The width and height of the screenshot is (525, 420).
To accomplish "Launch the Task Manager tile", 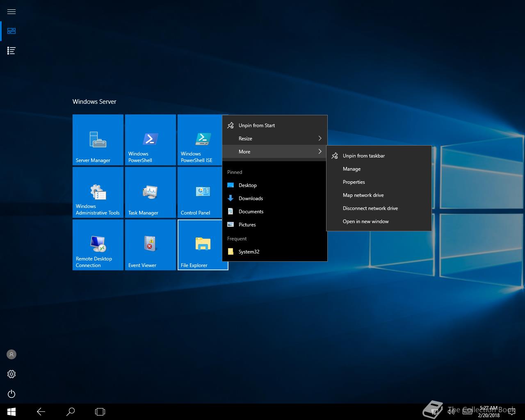I will [151, 192].
